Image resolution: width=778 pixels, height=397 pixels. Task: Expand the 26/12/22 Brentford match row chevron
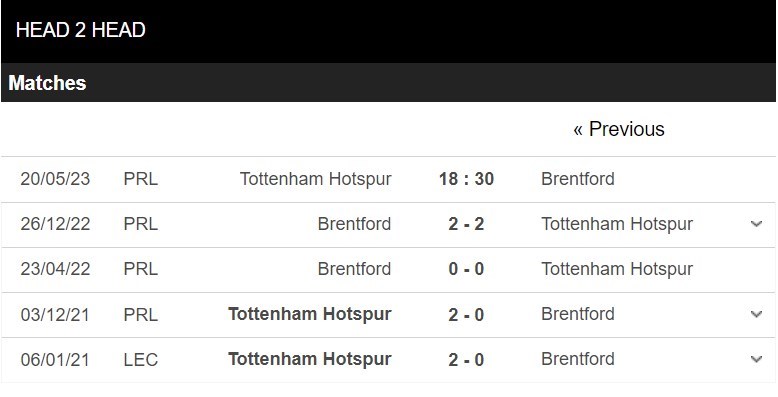[x=756, y=224]
